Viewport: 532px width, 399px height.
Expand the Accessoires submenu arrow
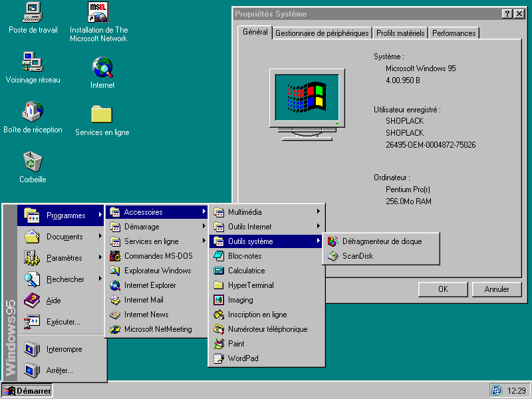click(203, 211)
